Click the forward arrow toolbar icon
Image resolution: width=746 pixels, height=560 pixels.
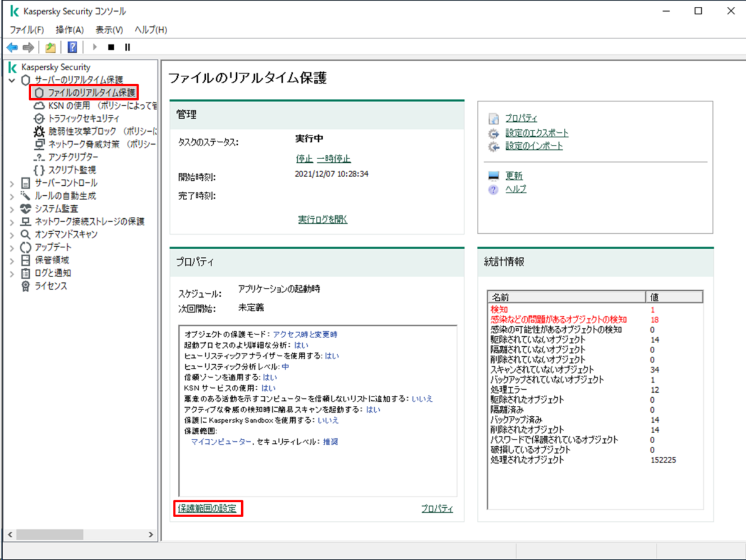click(28, 47)
